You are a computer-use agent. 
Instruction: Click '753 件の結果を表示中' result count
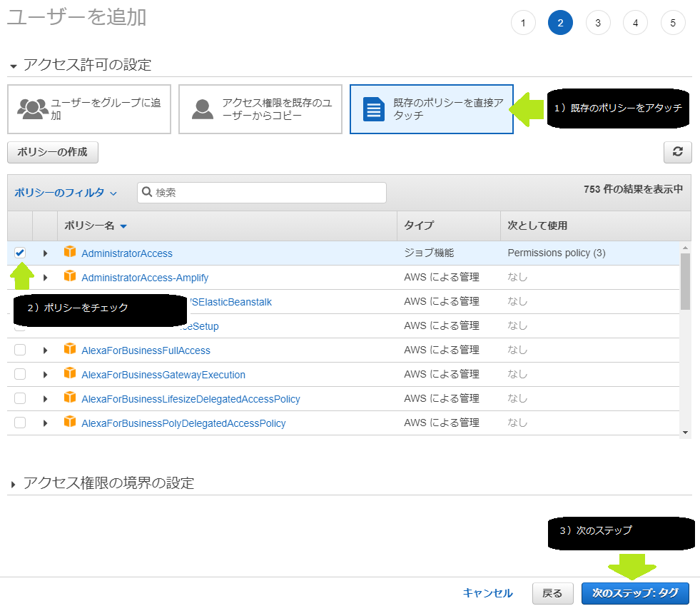(633, 189)
